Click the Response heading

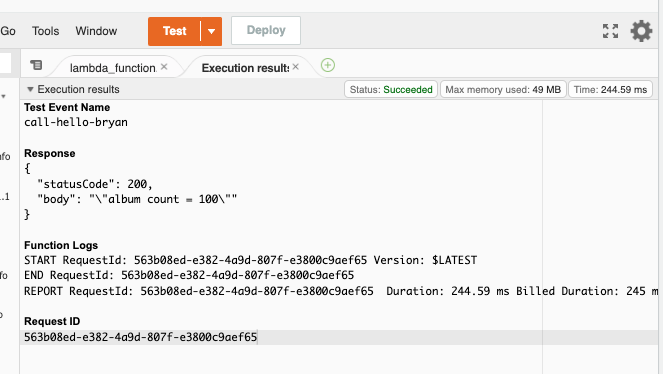pos(49,153)
